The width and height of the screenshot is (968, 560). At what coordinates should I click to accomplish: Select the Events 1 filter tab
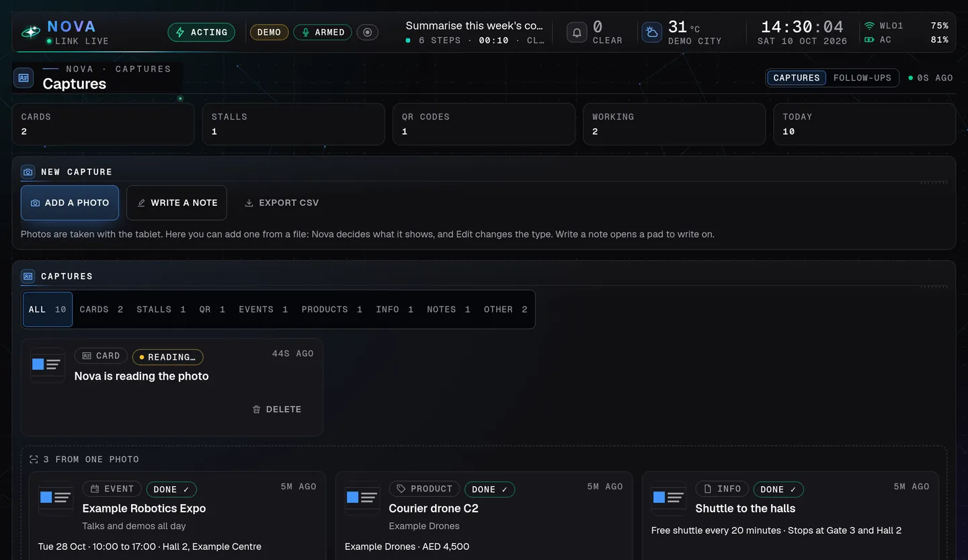tap(264, 309)
